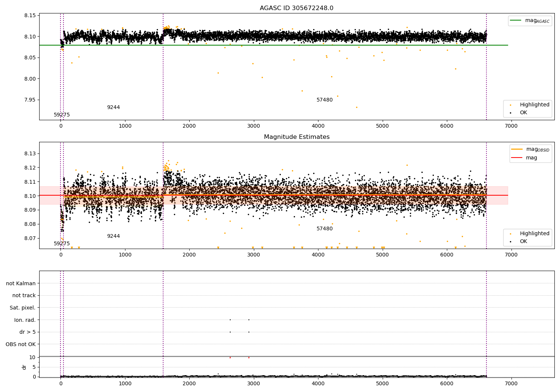The width and height of the screenshot is (560, 392).
Task: Click the "57480" annotation in Magnitude Estimates plot
Action: [324, 229]
